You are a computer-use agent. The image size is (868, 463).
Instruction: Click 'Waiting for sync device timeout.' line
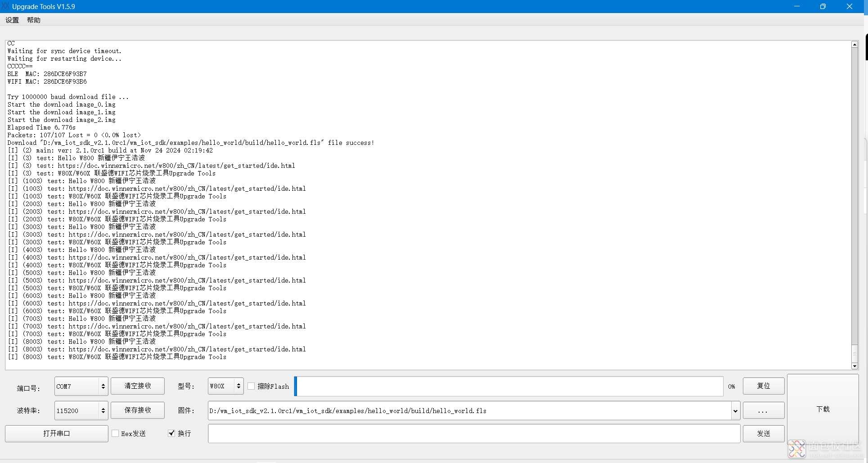pyautogui.click(x=64, y=51)
